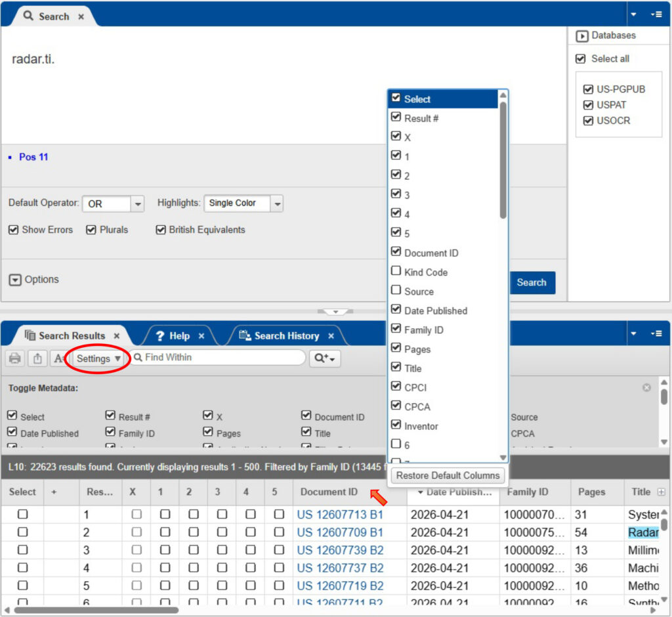Viewport: 672px width, 617px height.
Task: Close the Toggle Metadata panel with the X icon
Action: click(646, 388)
